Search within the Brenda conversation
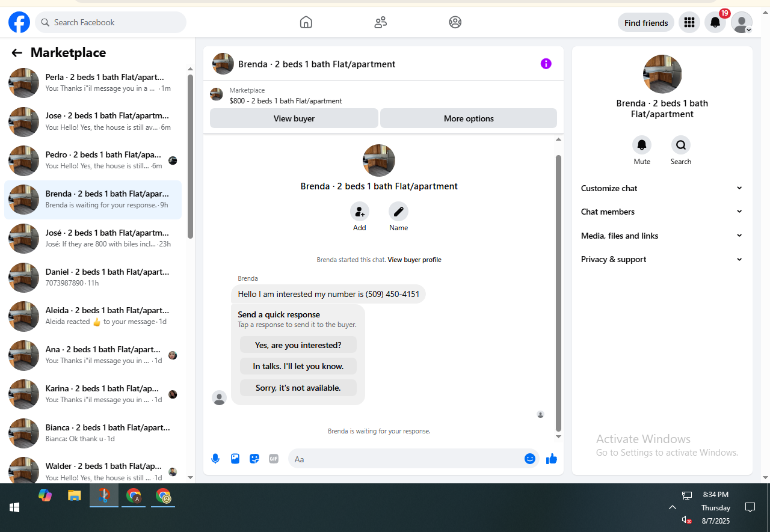 pyautogui.click(x=681, y=145)
